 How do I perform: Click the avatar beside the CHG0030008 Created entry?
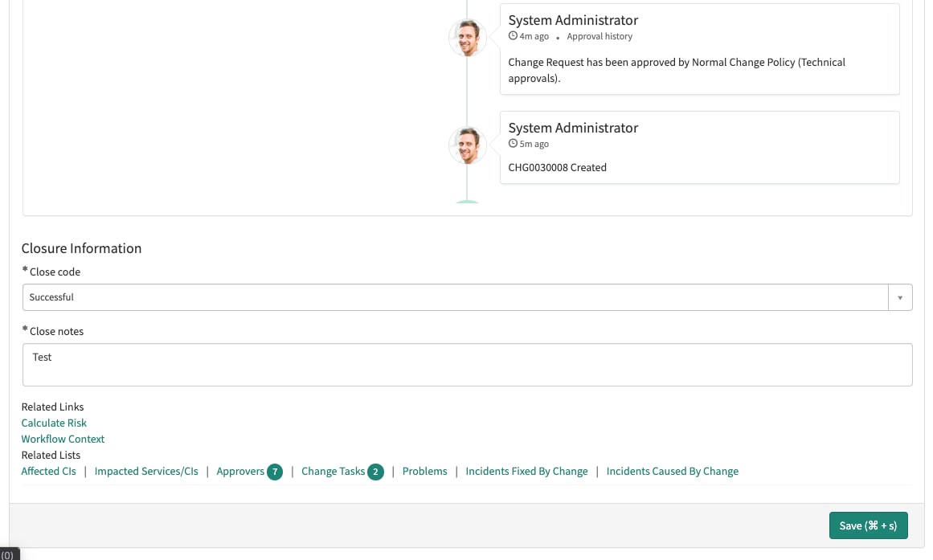point(467,145)
